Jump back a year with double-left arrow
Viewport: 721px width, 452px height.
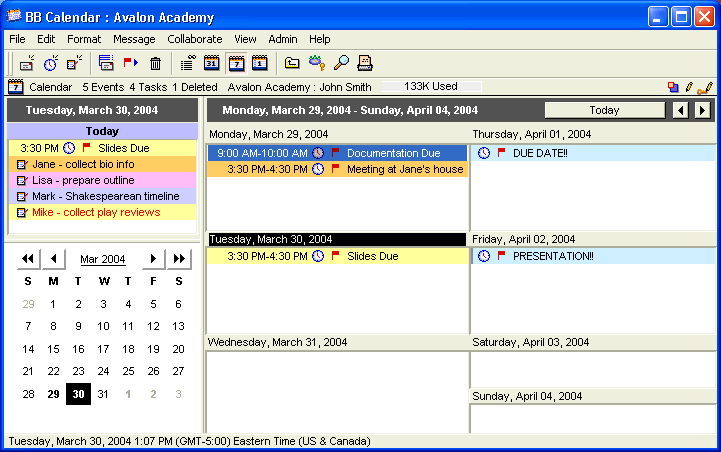(28, 259)
